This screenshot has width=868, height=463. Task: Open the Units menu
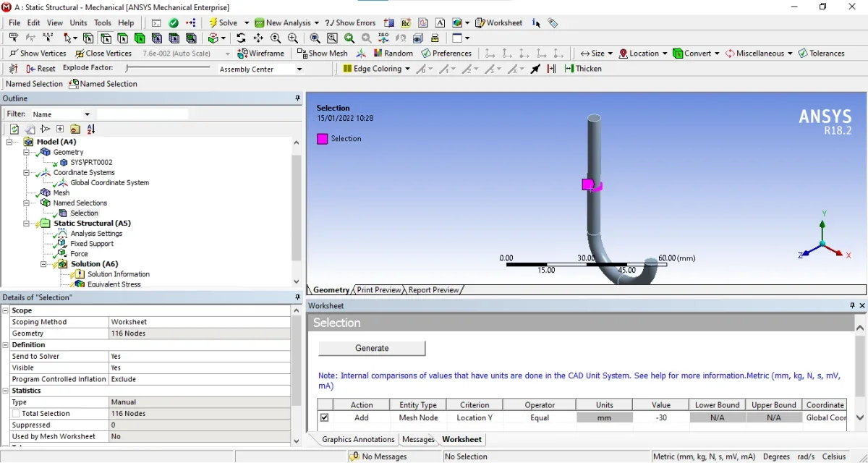tap(78, 22)
